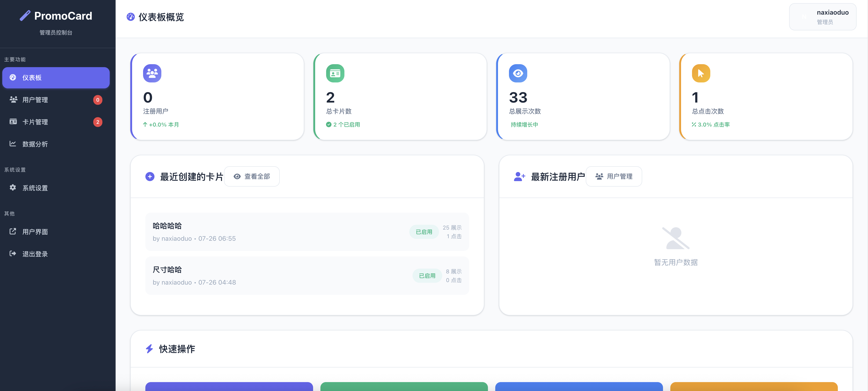Open 用户管理 in the sidebar
Image resolution: width=868 pixels, height=391 pixels.
pyautogui.click(x=35, y=100)
